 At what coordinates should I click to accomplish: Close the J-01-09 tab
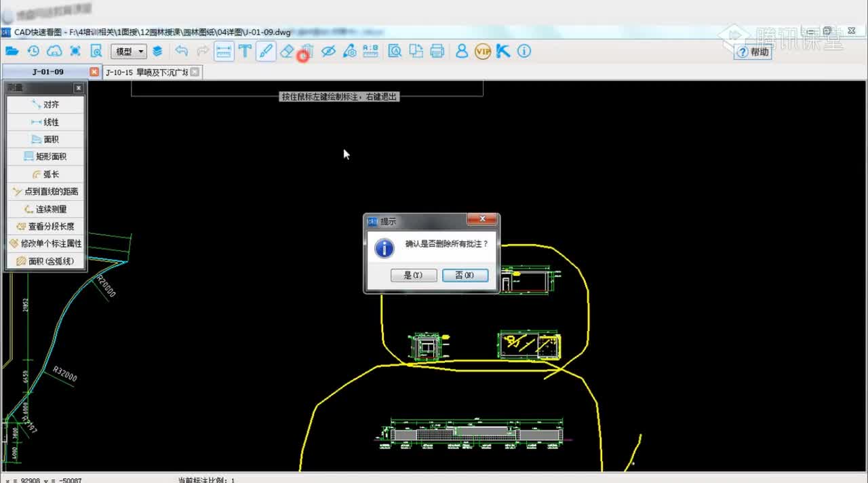tap(94, 72)
